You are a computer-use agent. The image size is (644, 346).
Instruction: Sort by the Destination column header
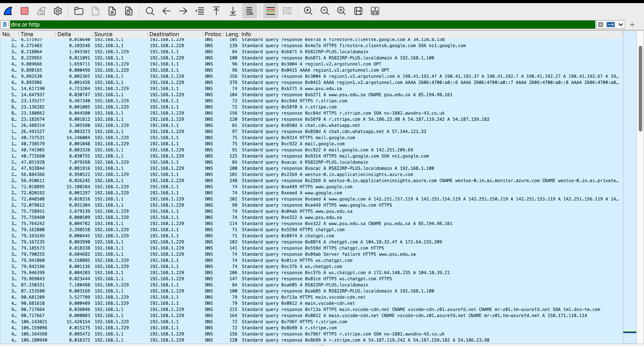(175, 34)
